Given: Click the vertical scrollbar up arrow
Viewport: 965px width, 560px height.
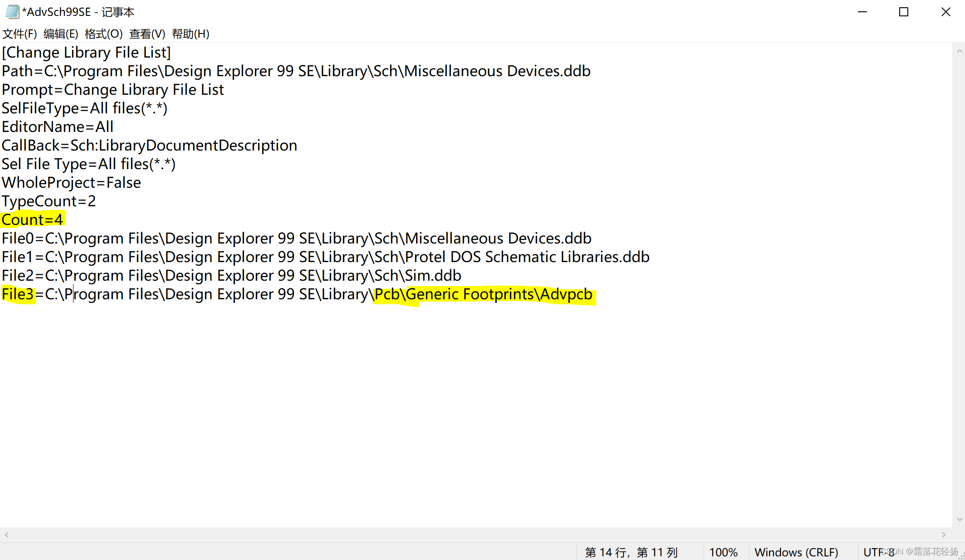Looking at the screenshot, I should pyautogui.click(x=959, y=51).
